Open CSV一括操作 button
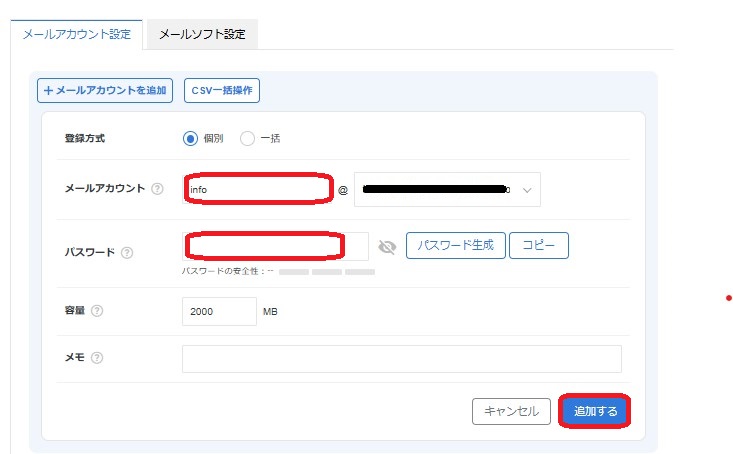 coord(222,90)
